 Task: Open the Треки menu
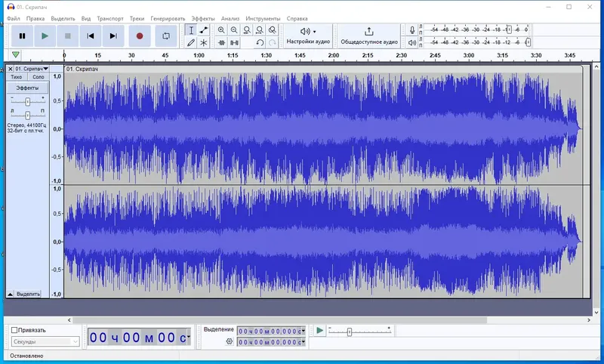click(137, 18)
